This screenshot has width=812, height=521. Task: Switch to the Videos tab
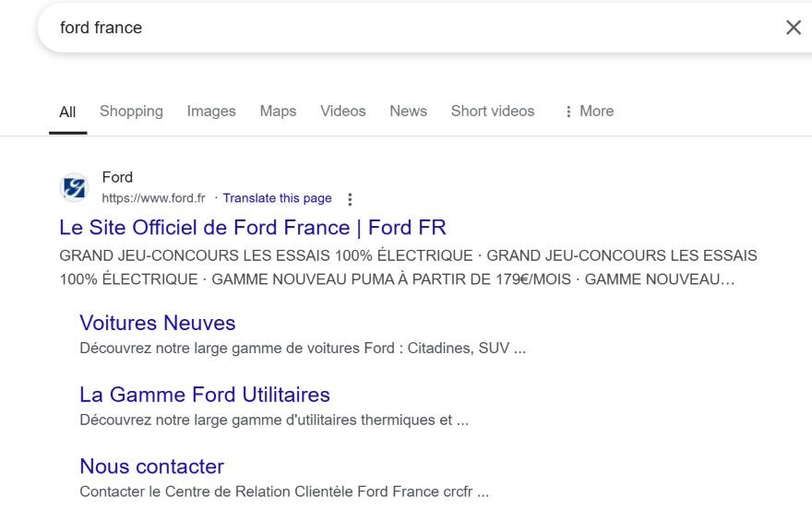click(343, 112)
